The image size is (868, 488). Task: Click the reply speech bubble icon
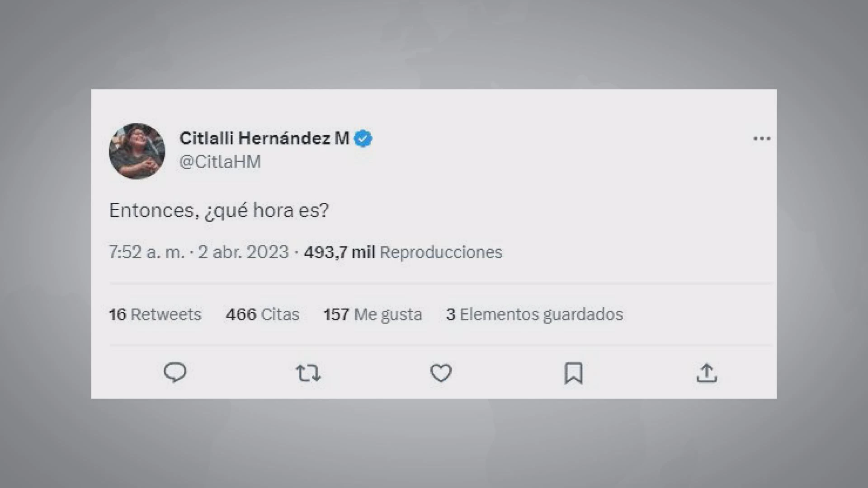tap(175, 373)
